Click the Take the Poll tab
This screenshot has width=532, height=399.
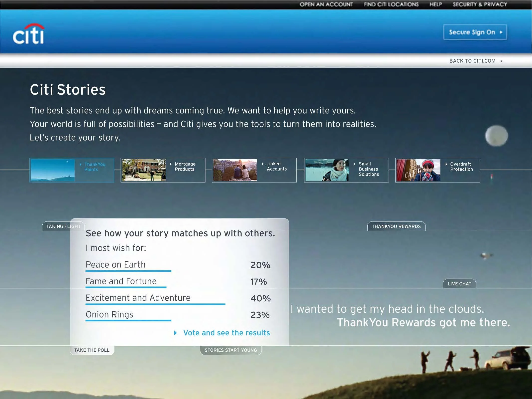pyautogui.click(x=92, y=350)
